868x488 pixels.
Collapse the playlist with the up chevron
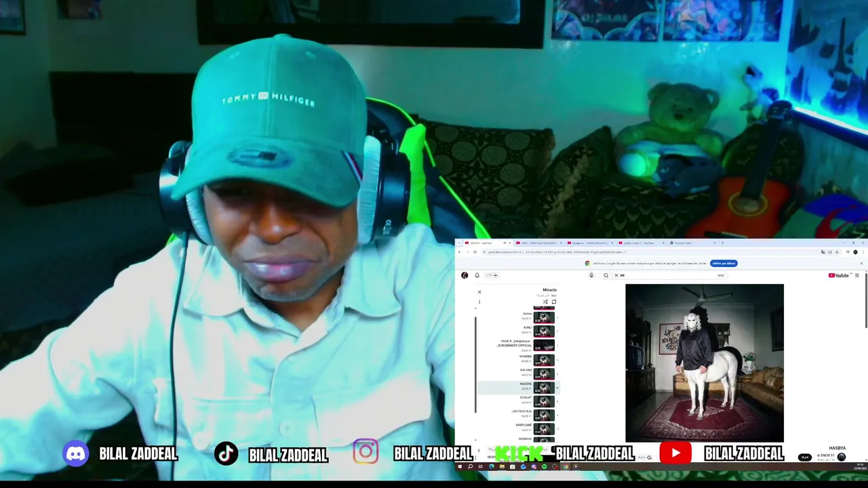coord(475,308)
